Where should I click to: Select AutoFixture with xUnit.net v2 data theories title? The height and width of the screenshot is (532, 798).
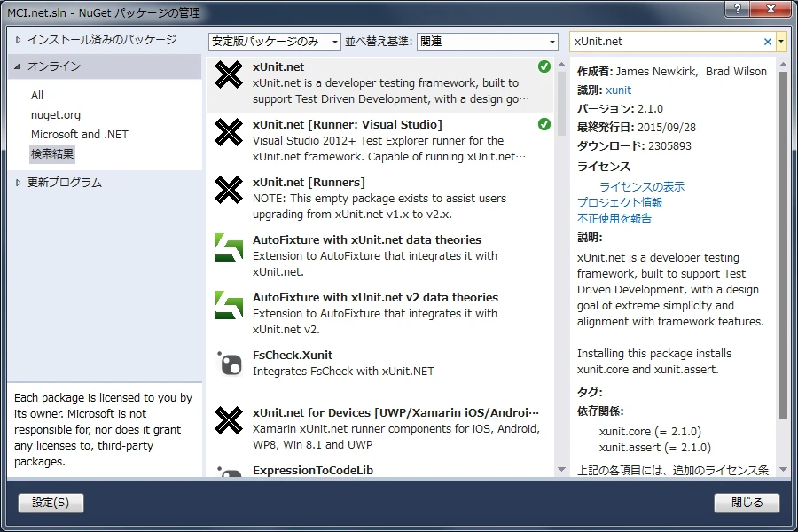click(376, 297)
